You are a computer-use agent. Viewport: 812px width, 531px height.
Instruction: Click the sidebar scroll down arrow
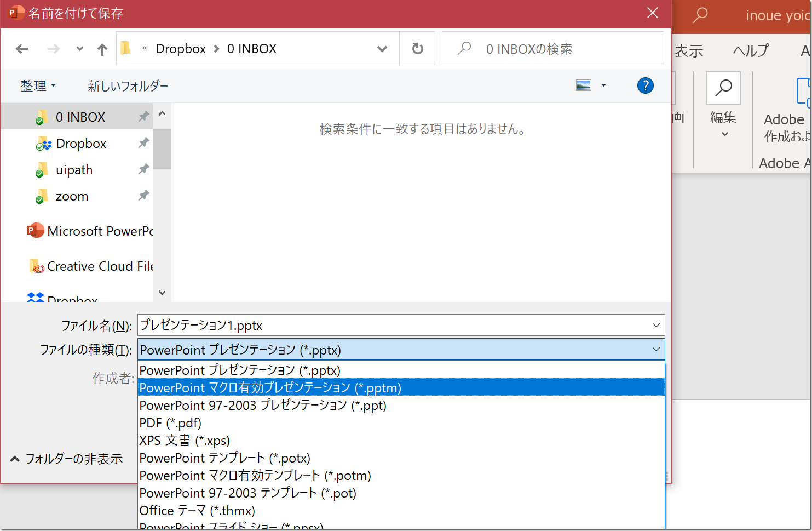pyautogui.click(x=162, y=293)
